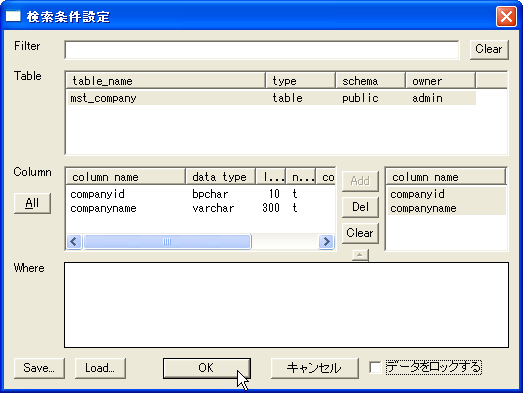Viewport: 523px width, 393px height.
Task: Click the キャンセル button
Action: point(315,368)
